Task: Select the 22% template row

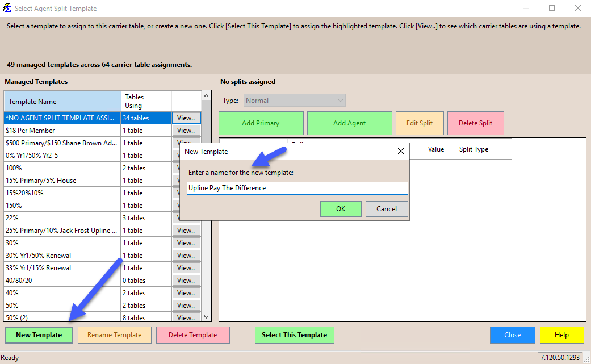Action: [x=62, y=218]
